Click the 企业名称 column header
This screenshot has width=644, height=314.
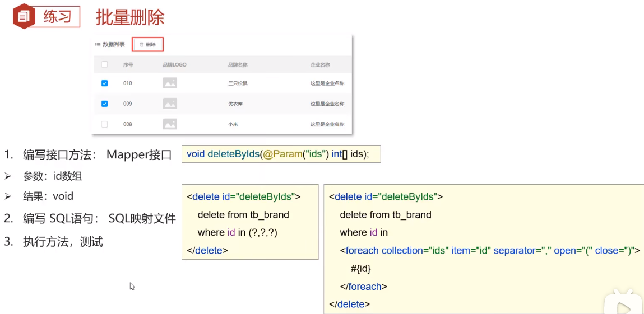[x=321, y=65]
